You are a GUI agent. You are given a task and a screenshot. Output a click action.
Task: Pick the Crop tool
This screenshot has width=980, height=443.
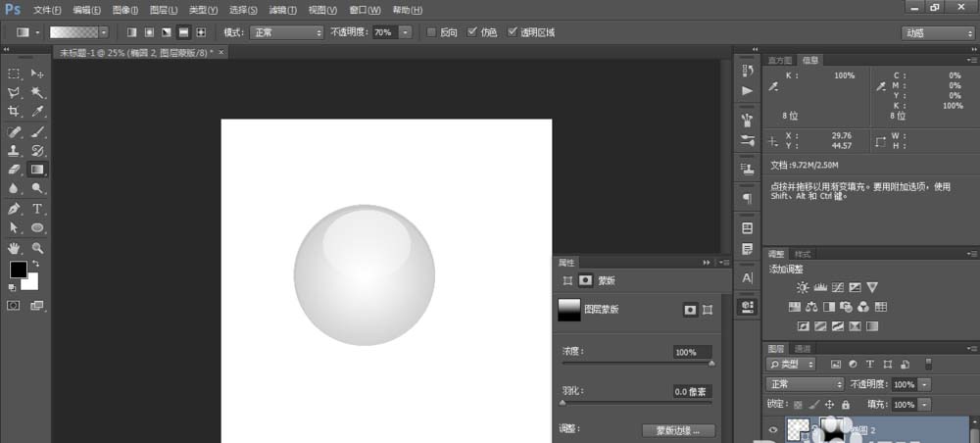tap(15, 112)
